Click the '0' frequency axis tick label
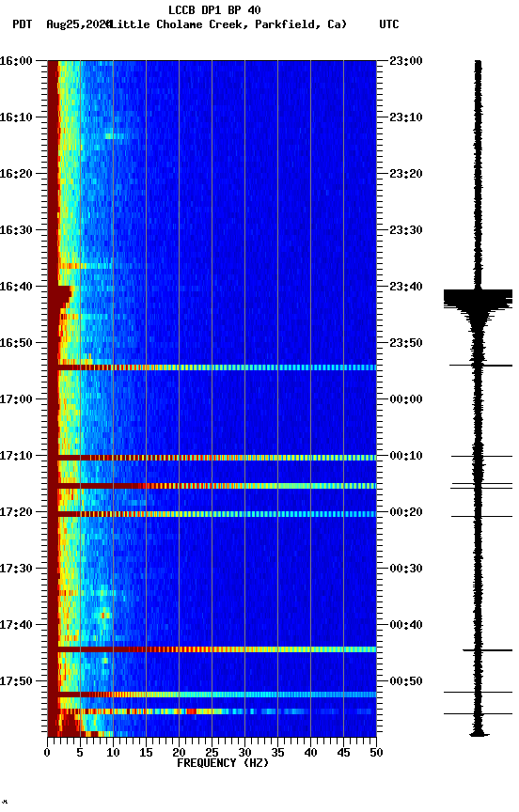The height and width of the screenshot is (812, 519). click(x=48, y=754)
